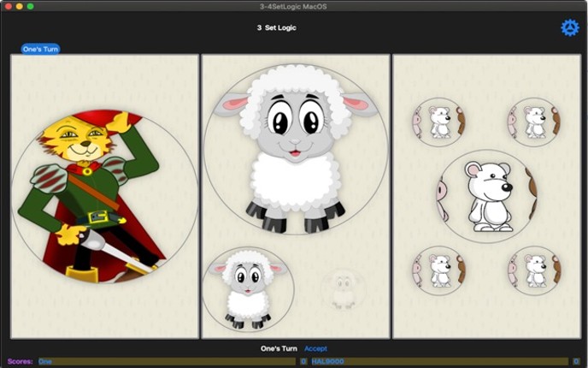
Task: Select the small sheep circle at bottom left
Action: pos(248,289)
